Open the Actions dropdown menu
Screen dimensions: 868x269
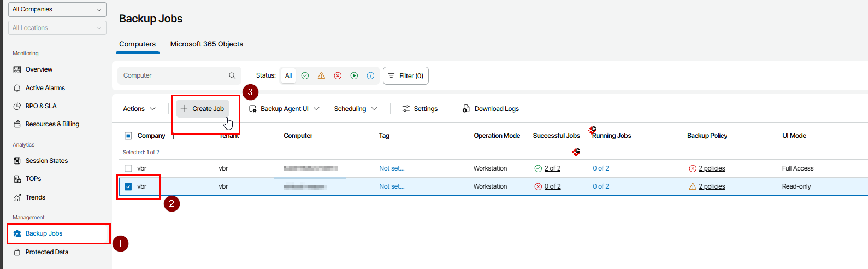point(139,109)
